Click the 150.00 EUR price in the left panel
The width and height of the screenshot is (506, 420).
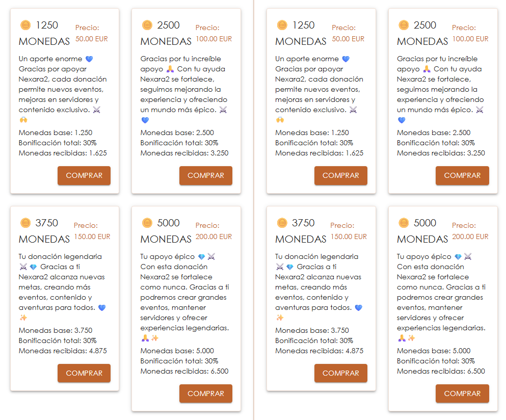(92, 237)
